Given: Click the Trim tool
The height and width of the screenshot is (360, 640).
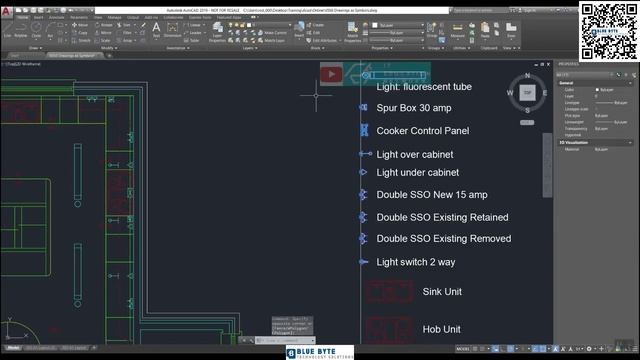Looking at the screenshot, I should point(124,25).
